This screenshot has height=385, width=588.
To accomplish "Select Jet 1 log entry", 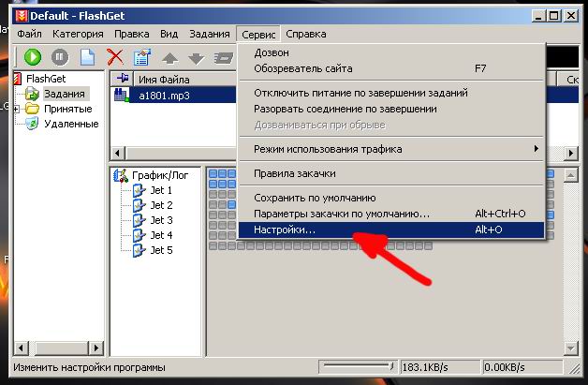I will tap(161, 190).
